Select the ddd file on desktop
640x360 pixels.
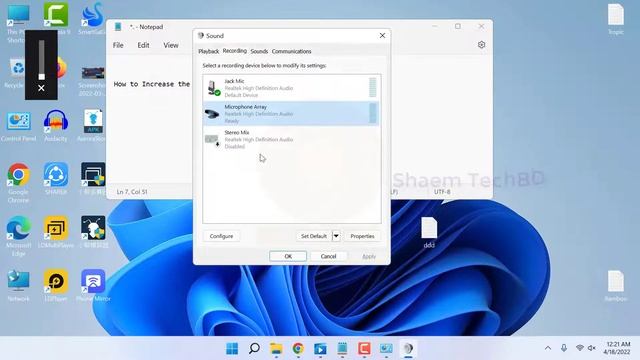[429, 233]
